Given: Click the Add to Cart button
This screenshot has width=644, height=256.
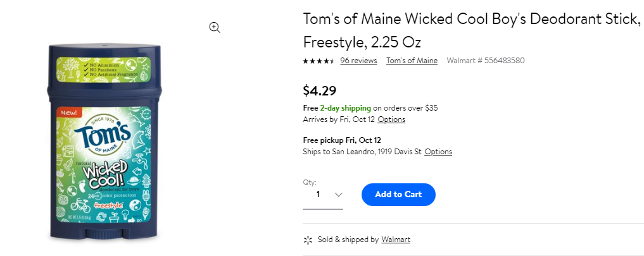Looking at the screenshot, I should click(x=398, y=195).
